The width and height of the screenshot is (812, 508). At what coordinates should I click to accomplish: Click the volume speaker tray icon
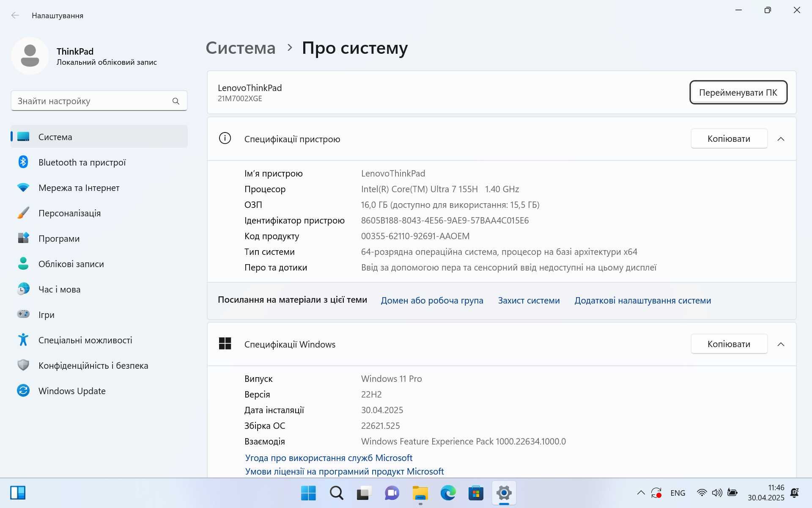point(717,493)
